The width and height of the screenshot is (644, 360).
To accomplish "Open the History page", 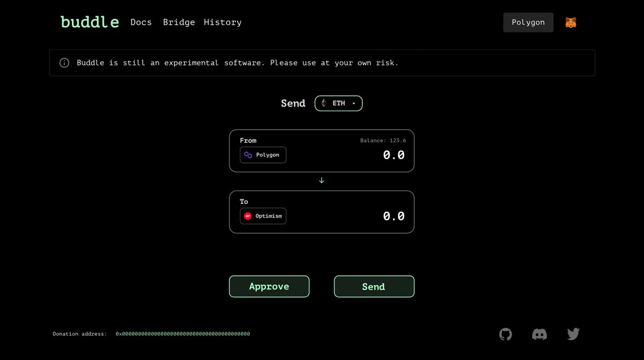I will point(223,22).
